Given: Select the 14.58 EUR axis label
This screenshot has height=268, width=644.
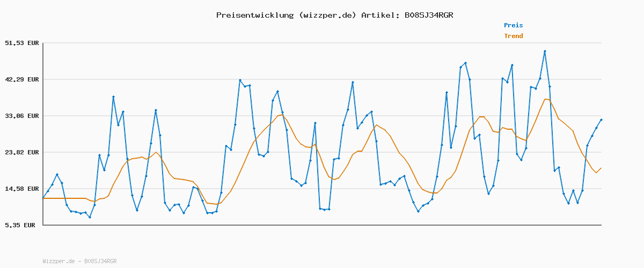Looking at the screenshot, I should point(22,189).
